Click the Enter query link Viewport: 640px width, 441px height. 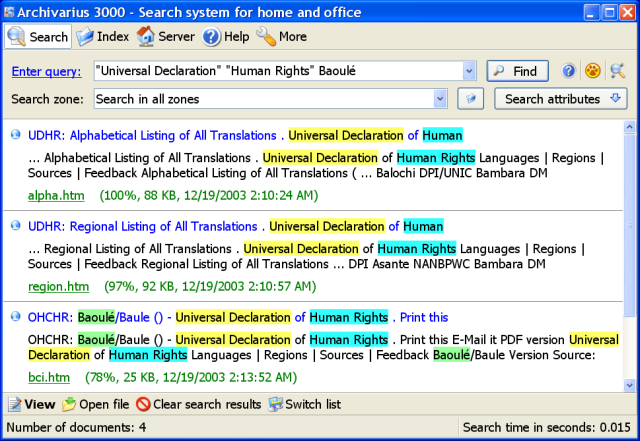tap(47, 71)
